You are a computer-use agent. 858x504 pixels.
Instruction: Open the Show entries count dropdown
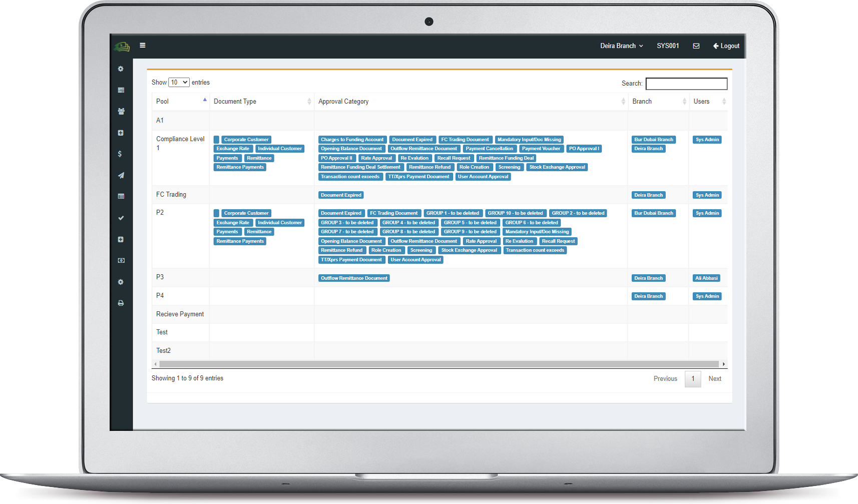coord(179,82)
